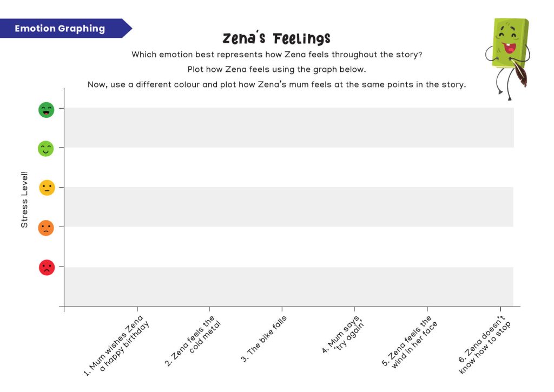Click label '5. Zena feels the wind in her face'
This screenshot has width=554, height=392.
point(410,342)
